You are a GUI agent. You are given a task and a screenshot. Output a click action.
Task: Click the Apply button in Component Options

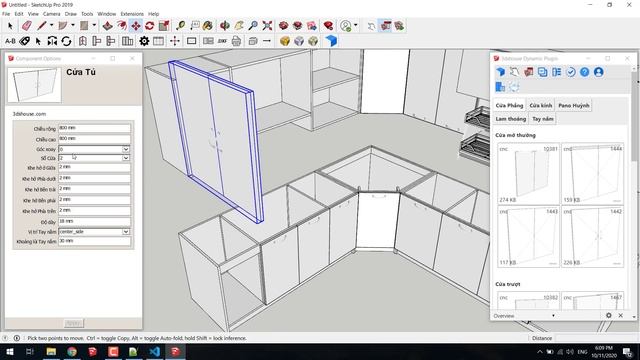74,323
